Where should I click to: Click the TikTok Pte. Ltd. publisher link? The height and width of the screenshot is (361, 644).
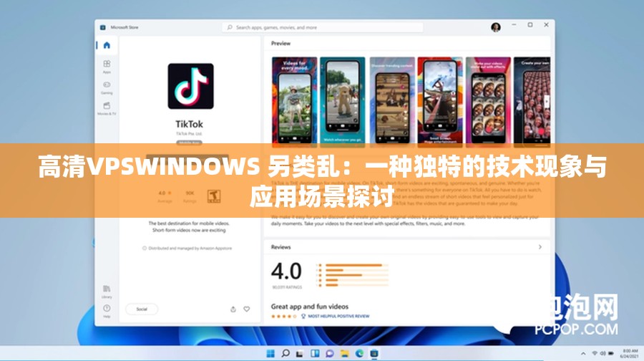click(x=189, y=134)
